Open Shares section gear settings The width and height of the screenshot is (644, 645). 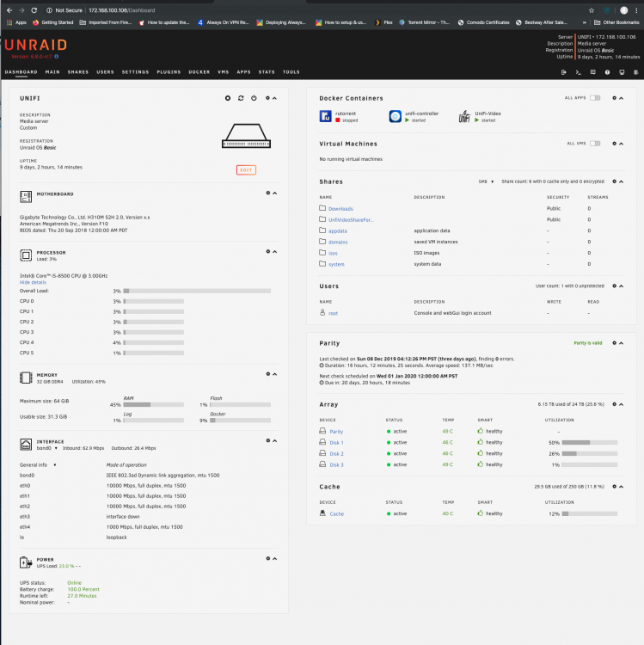click(615, 181)
